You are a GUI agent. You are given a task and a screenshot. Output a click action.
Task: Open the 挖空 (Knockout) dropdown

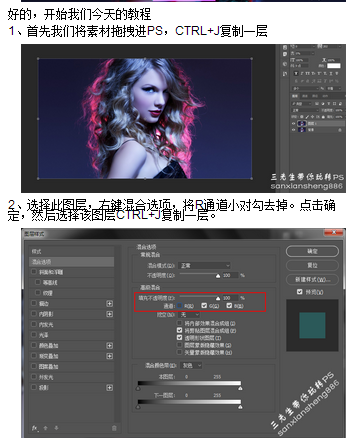189,314
